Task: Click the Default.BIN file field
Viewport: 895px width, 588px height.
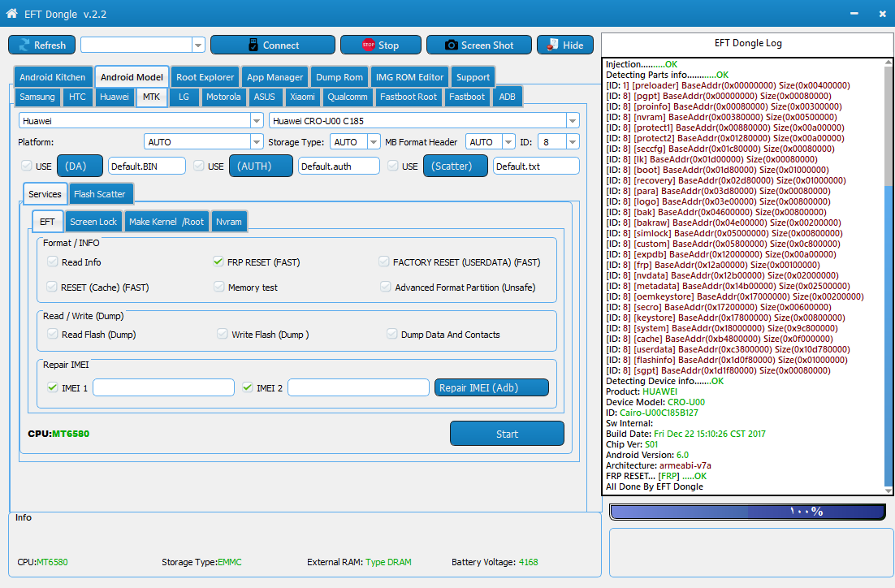Action: coord(147,166)
